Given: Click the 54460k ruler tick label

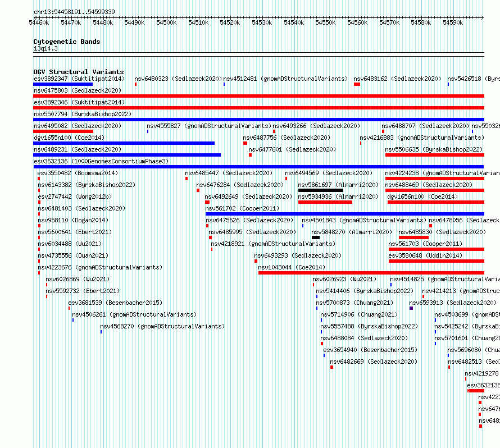Looking at the screenshot, I should [x=39, y=22].
